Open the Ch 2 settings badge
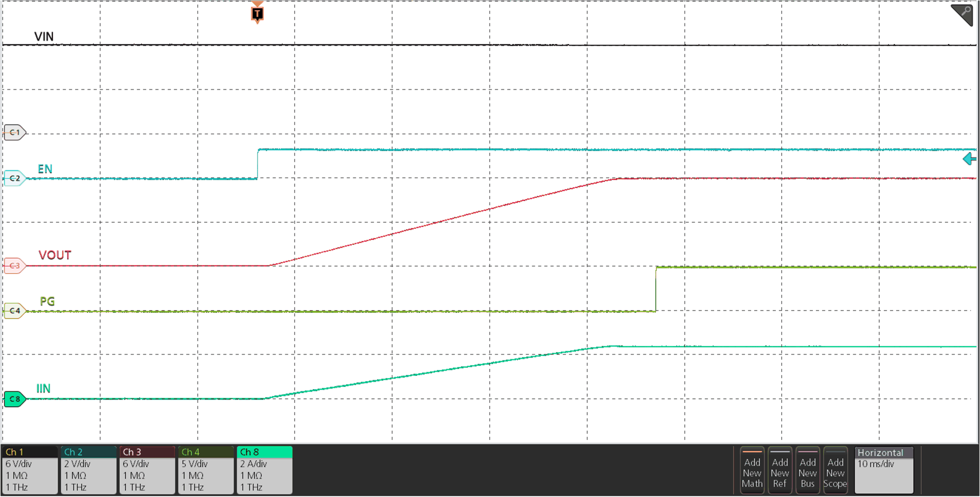The width and height of the screenshot is (980, 497). tap(89, 470)
